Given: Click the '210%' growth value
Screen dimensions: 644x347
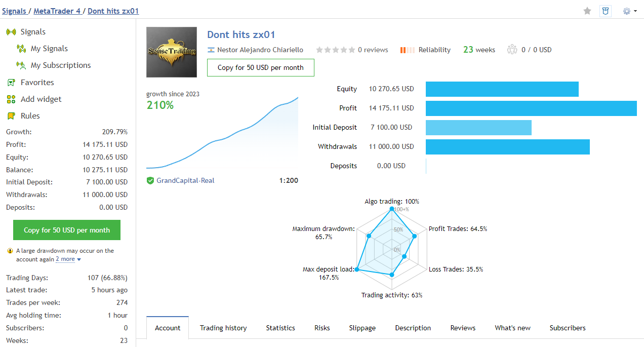Looking at the screenshot, I should point(160,105).
